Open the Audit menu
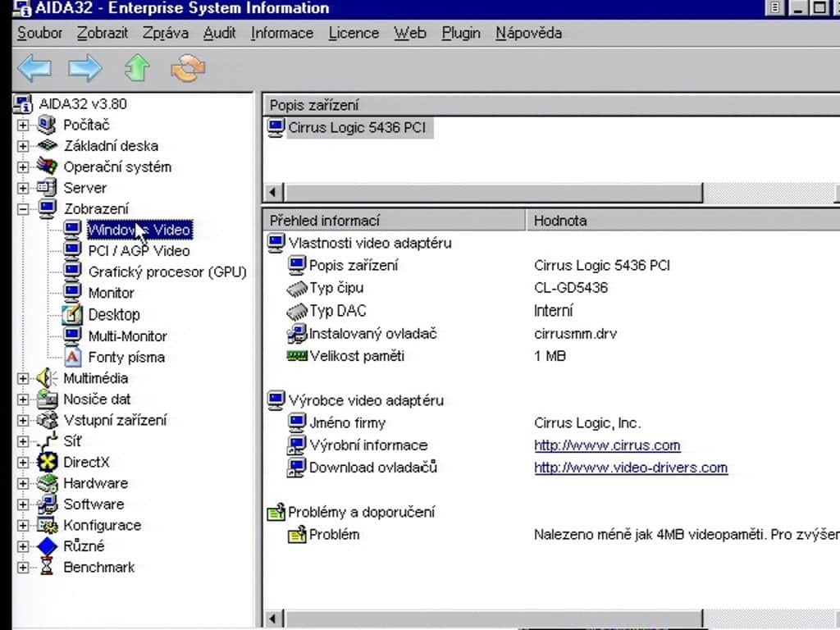The width and height of the screenshot is (840, 630). pos(220,33)
